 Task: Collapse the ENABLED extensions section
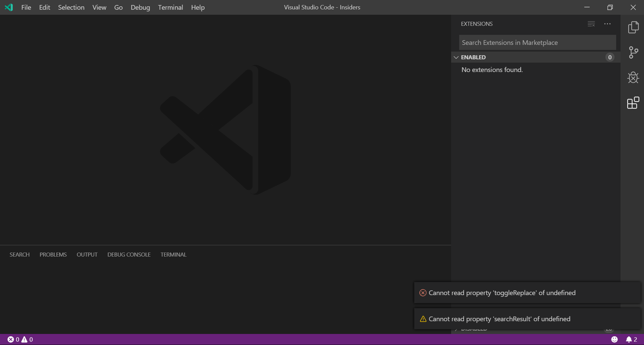point(456,57)
